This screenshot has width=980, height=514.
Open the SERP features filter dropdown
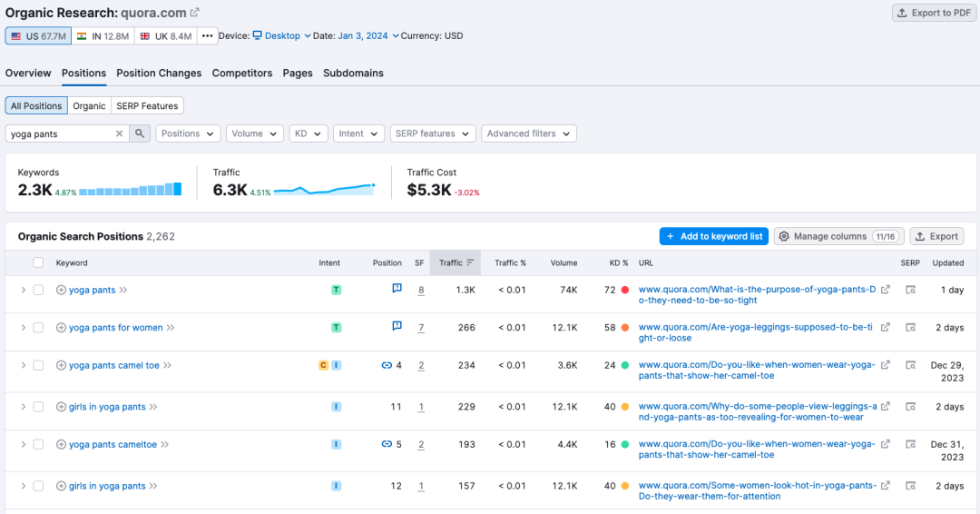click(x=433, y=133)
